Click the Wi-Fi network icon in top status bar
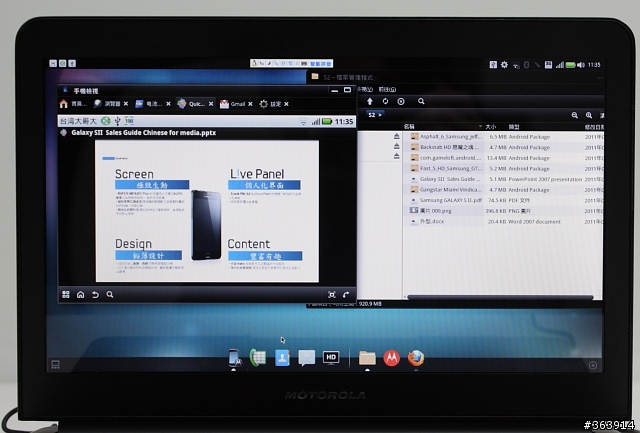This screenshot has width=640, height=433. pos(516,65)
